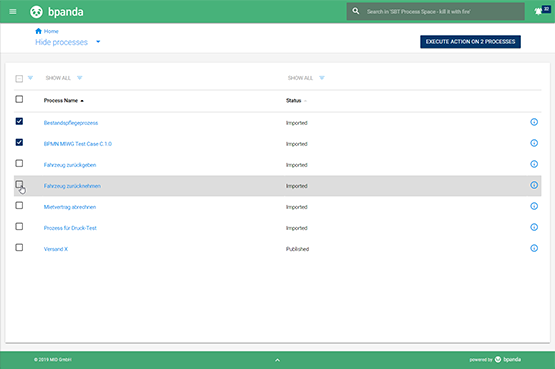Screen dimensions: 555x369
Task: Open the Mietvertrag abrechnen process link
Action: [x=70, y=207]
